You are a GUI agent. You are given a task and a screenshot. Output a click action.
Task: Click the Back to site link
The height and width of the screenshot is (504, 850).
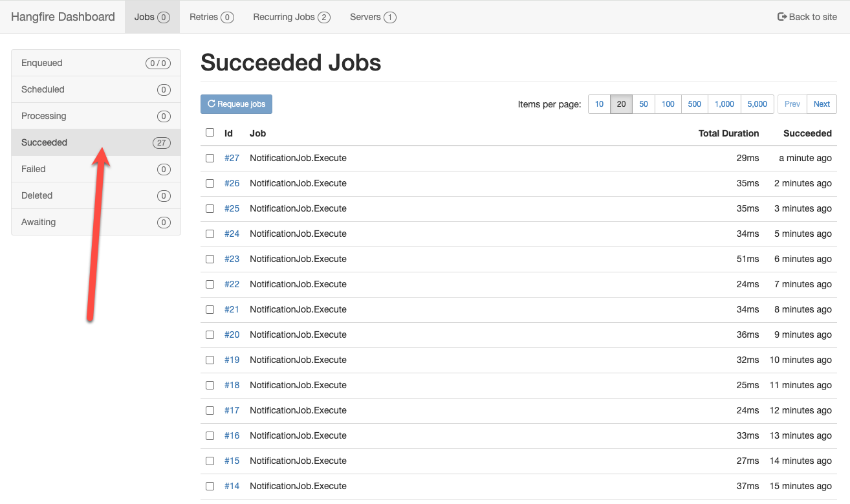807,17
